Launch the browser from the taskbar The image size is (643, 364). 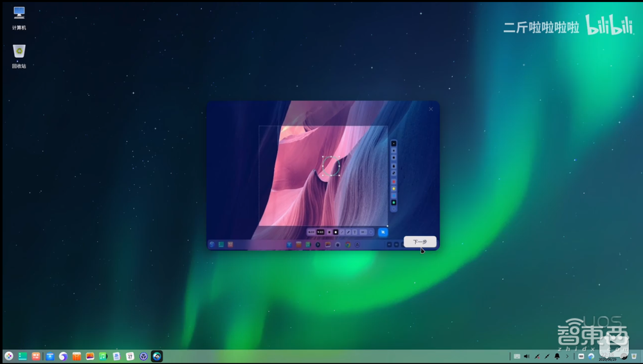pos(63,356)
